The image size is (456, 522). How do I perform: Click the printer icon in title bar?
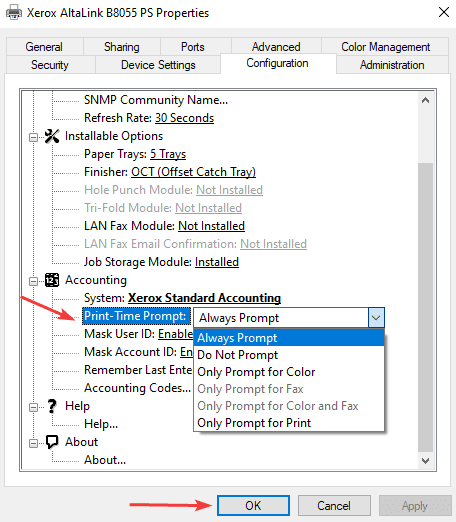click(14, 13)
